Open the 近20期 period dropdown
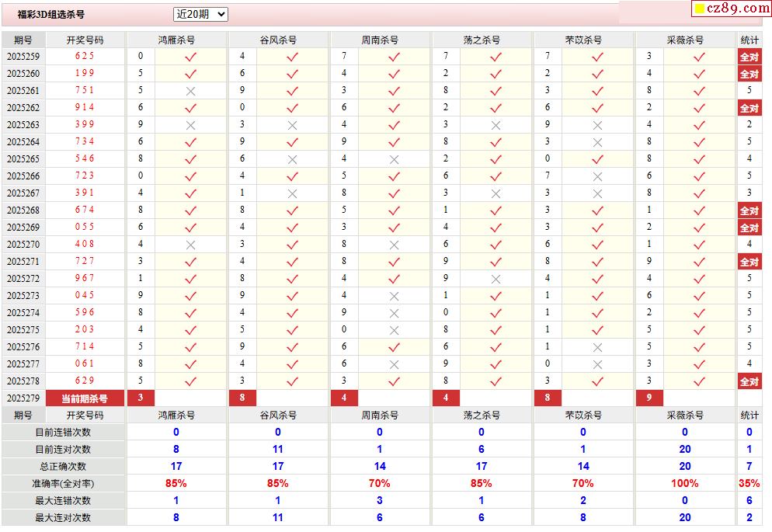This screenshot has height=532, width=772. [200, 14]
